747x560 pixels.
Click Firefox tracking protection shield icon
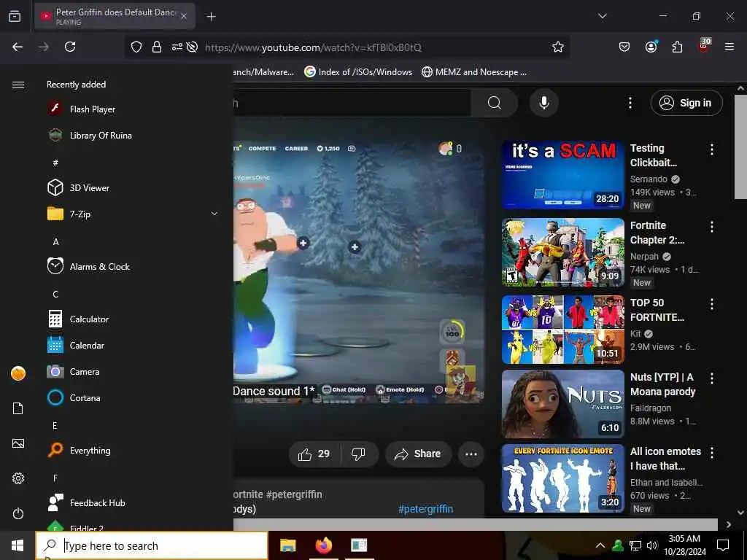136,47
